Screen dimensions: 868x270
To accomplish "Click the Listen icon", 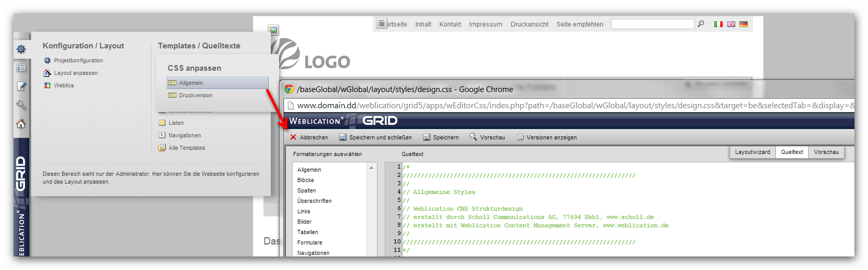I will coord(162,123).
